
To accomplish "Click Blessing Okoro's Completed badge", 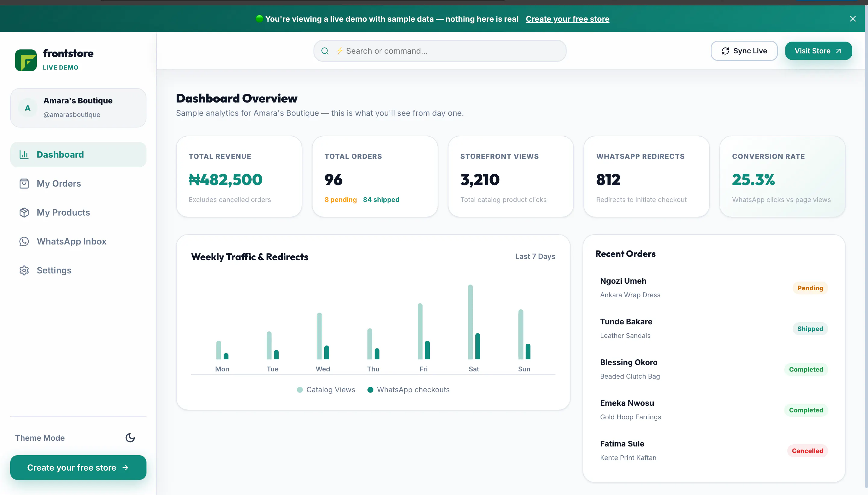I will [806, 370].
